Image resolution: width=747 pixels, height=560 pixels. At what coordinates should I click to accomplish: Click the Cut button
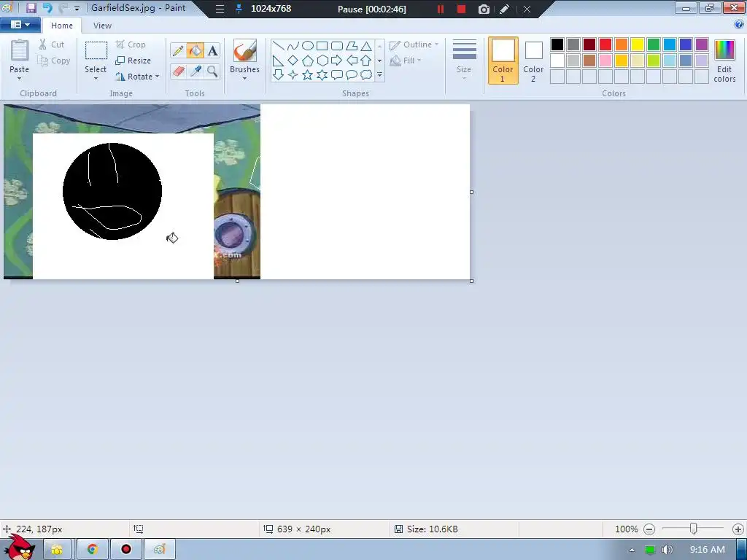click(52, 44)
